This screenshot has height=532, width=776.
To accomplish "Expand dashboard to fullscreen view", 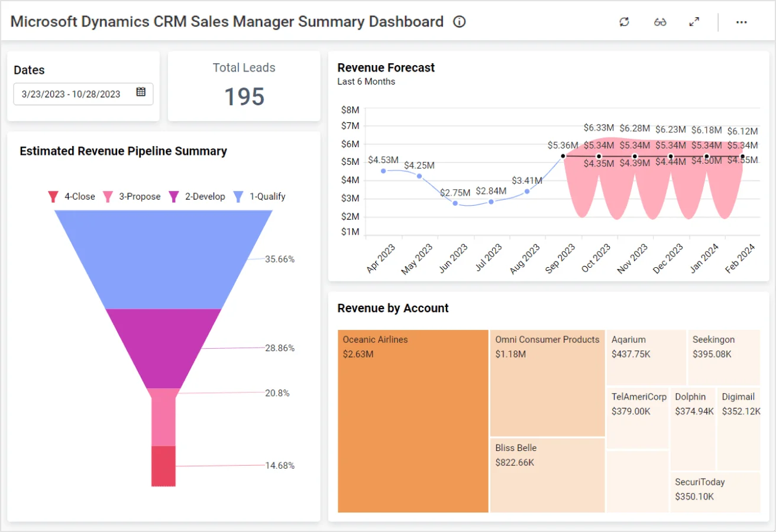I will [694, 22].
